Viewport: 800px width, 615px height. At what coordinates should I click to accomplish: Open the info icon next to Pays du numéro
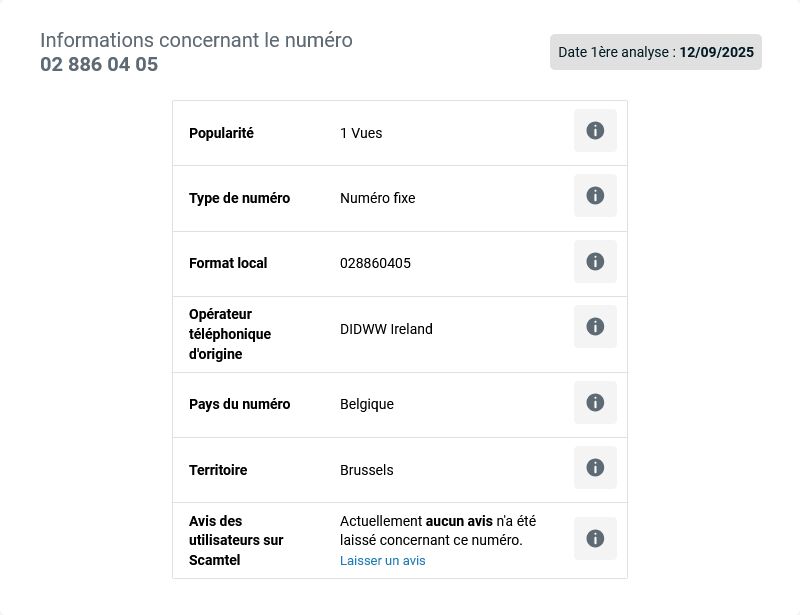pyautogui.click(x=595, y=402)
